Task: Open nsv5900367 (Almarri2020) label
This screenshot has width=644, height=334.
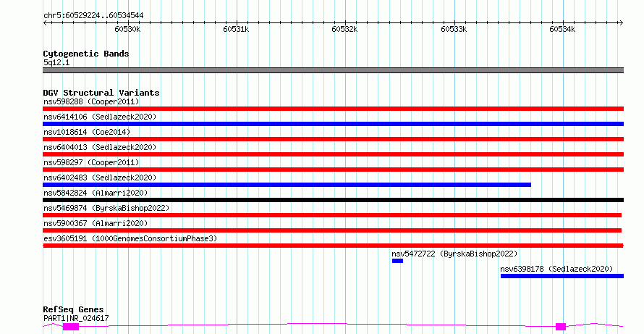Action: point(96,223)
